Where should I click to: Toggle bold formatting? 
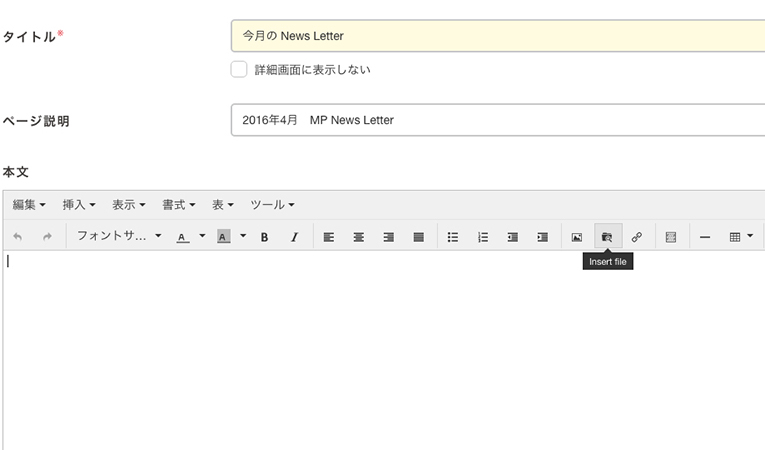click(x=265, y=237)
